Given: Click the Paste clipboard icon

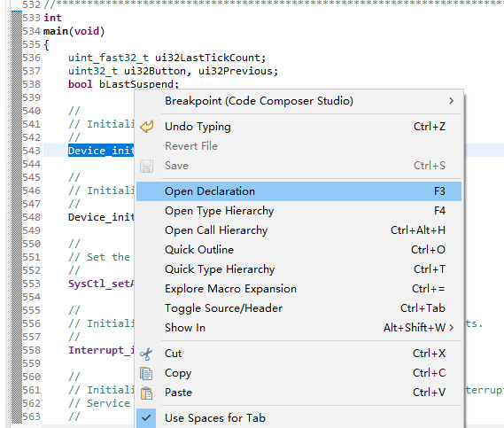Looking at the screenshot, I should pyautogui.click(x=146, y=393).
